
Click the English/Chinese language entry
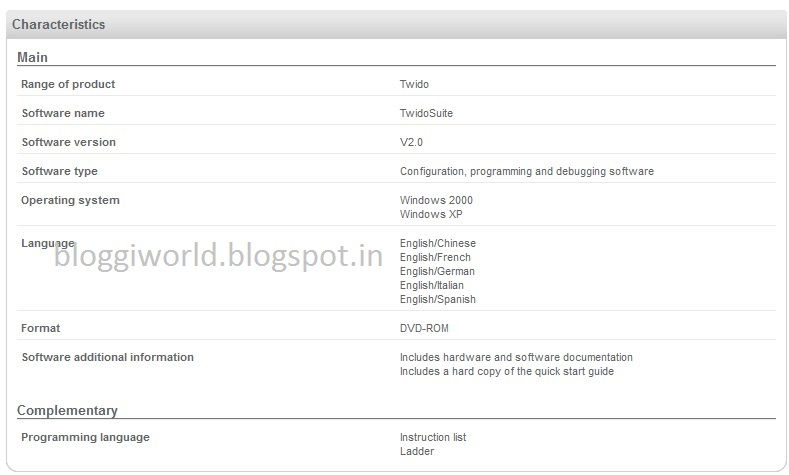[x=438, y=243]
